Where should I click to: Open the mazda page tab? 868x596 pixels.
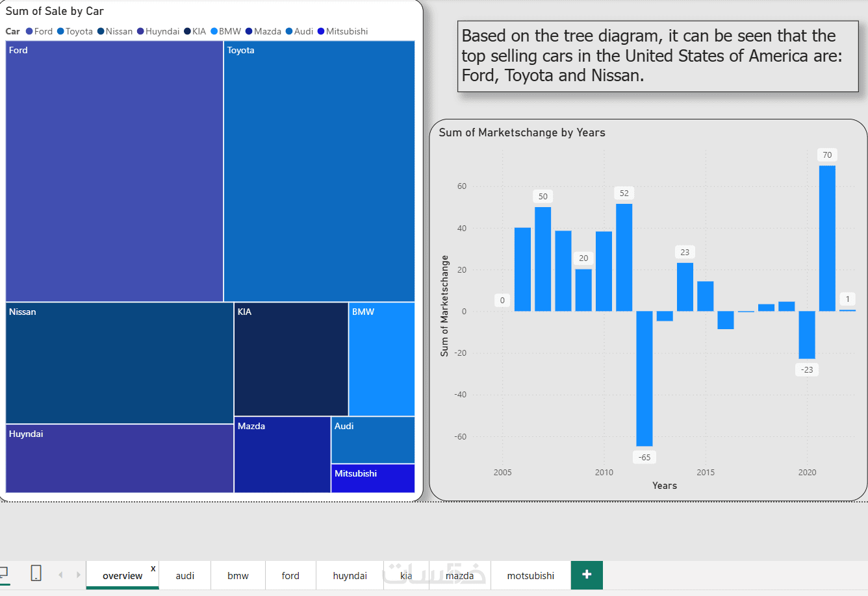pos(459,575)
